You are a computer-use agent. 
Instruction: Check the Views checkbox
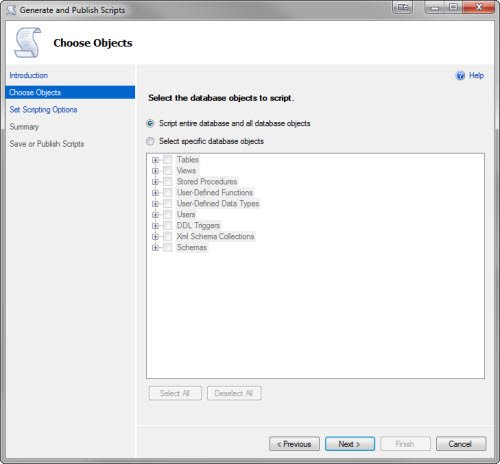pos(168,171)
